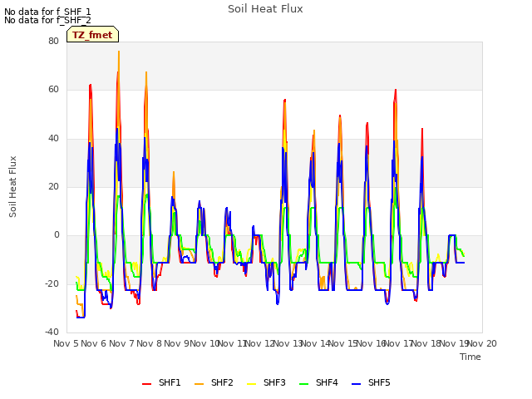Click the red SHF1 peak on Nov 16

click(x=396, y=90)
